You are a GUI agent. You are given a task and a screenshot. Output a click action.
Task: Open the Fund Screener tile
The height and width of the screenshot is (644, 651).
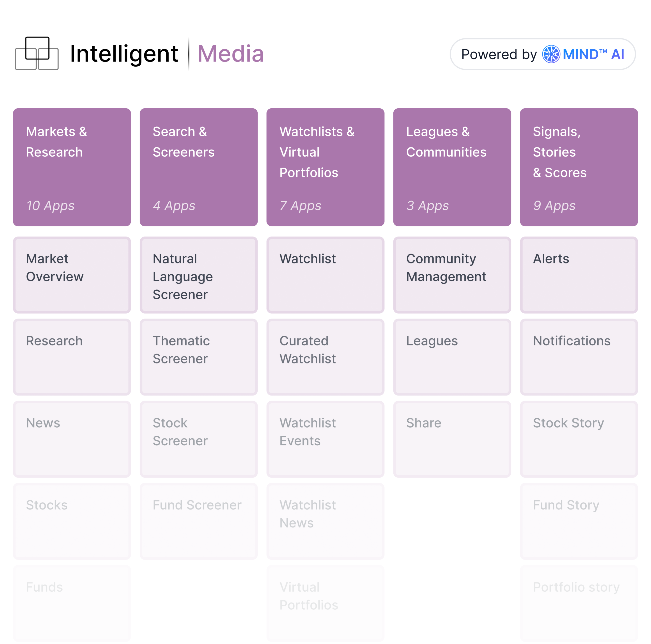click(x=198, y=521)
